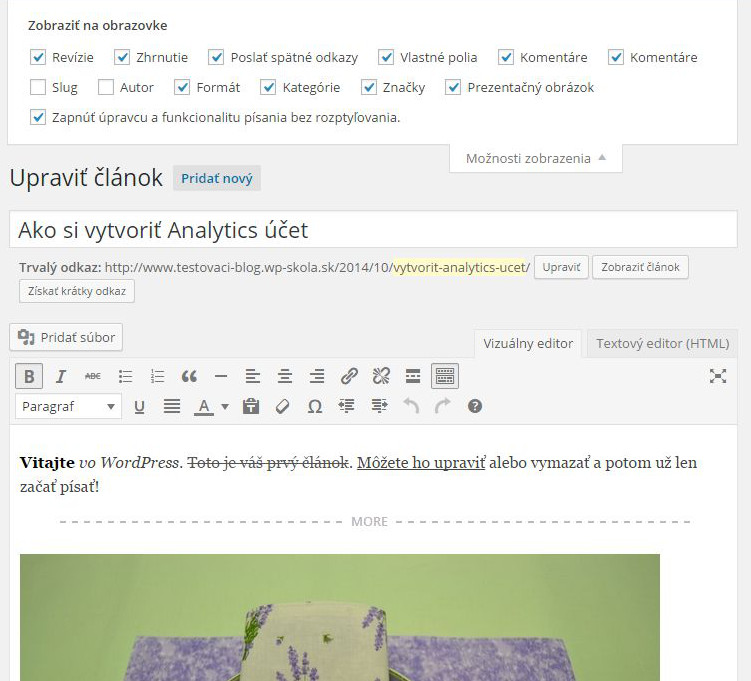
Task: Paste as plain text using clipboard icon
Action: [x=251, y=407]
